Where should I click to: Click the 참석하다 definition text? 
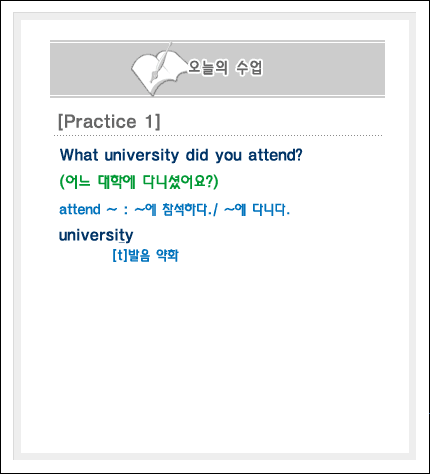[185, 210]
